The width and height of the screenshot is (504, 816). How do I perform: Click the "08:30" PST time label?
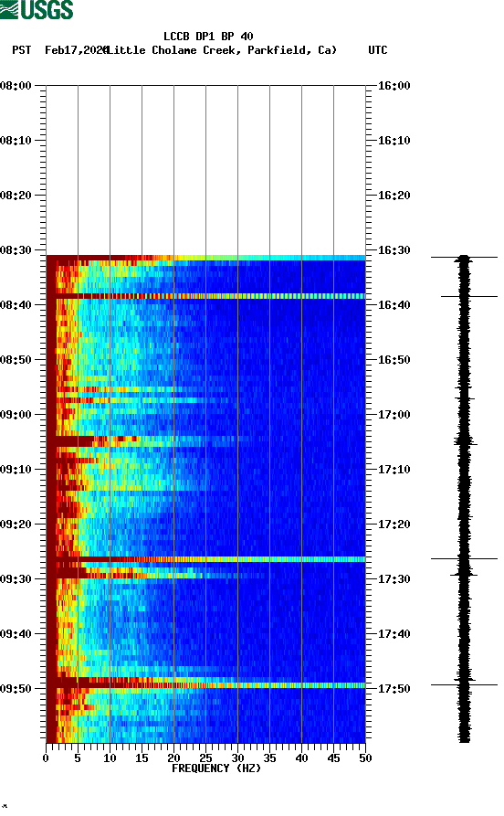tap(16, 250)
